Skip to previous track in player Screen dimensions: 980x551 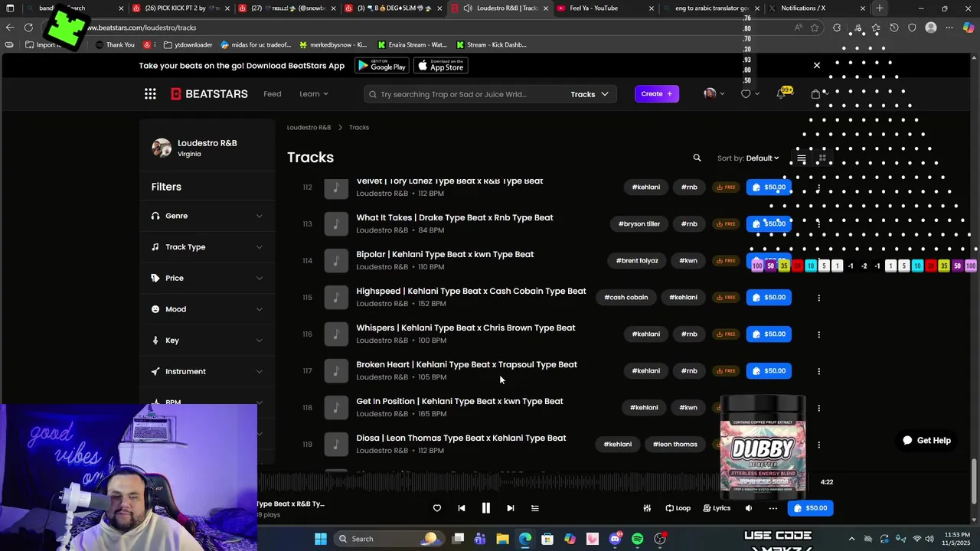pyautogui.click(x=461, y=508)
